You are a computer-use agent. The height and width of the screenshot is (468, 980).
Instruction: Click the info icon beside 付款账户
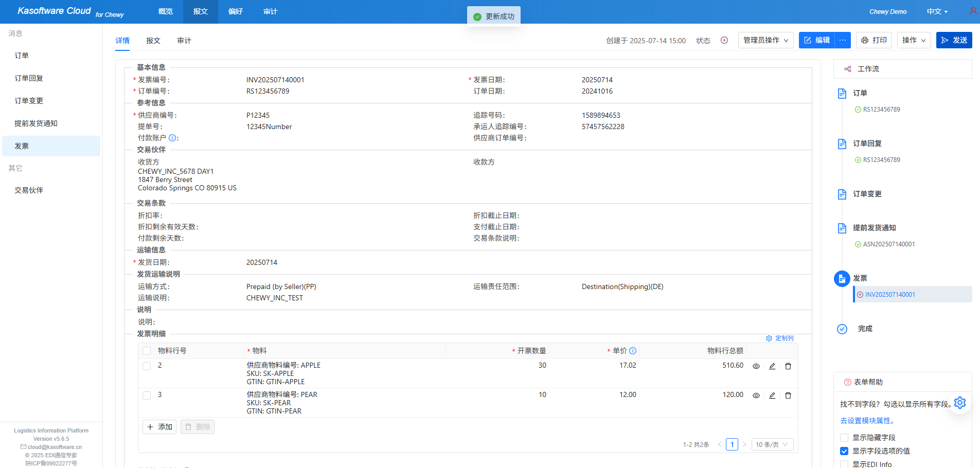pyautogui.click(x=172, y=138)
